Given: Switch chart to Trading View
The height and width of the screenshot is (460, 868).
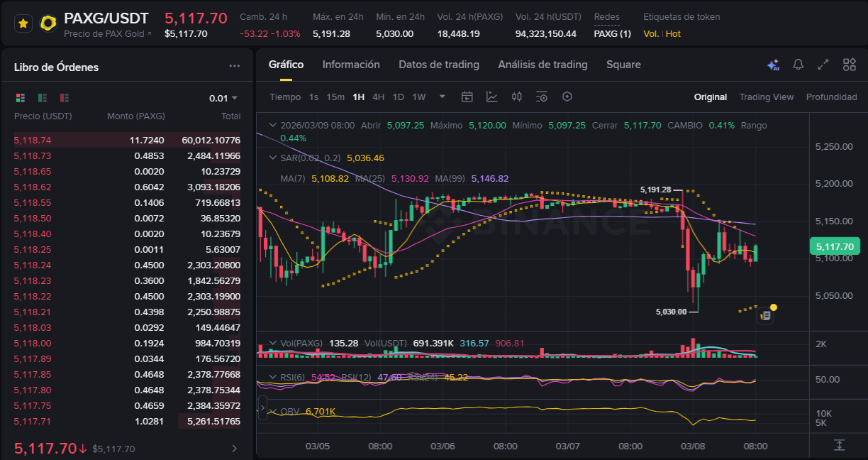Looking at the screenshot, I should tap(767, 97).
